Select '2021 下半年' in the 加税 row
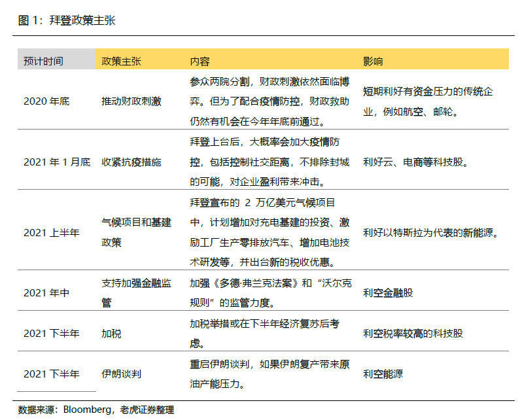This screenshot has height=420, width=522. 51,334
